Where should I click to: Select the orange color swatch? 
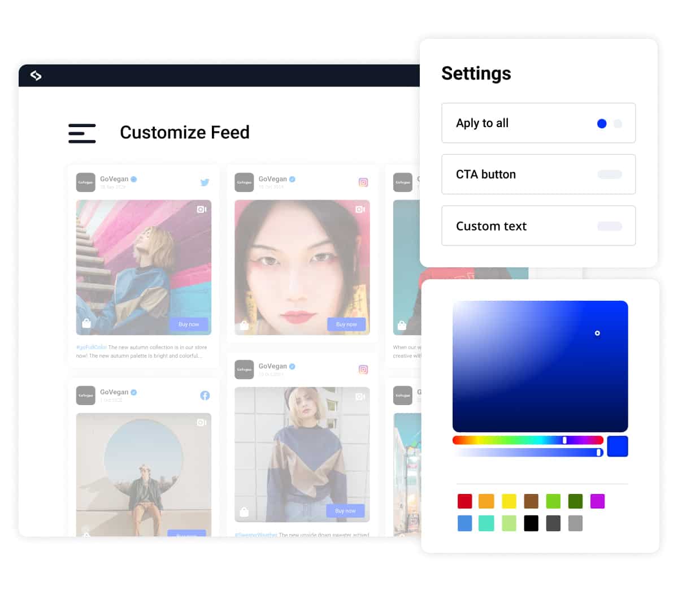point(486,501)
